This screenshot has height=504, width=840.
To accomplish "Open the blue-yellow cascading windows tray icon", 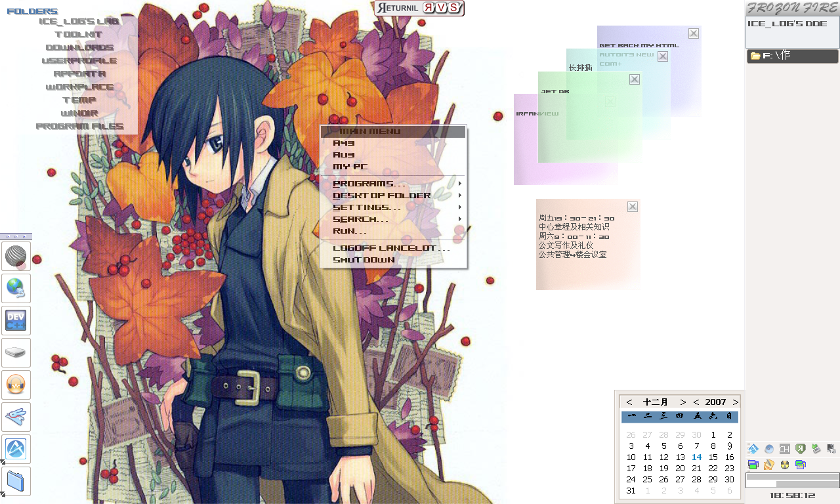I will click(800, 465).
